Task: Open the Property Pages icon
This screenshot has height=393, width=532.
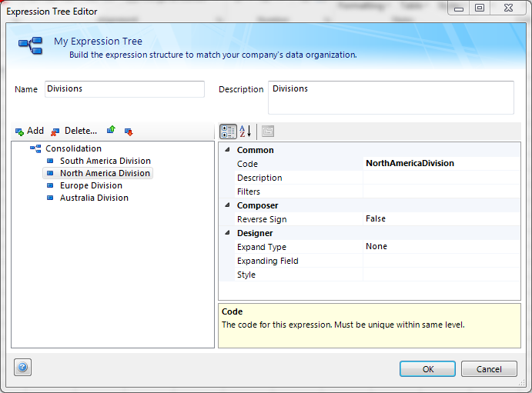Action: point(268,131)
